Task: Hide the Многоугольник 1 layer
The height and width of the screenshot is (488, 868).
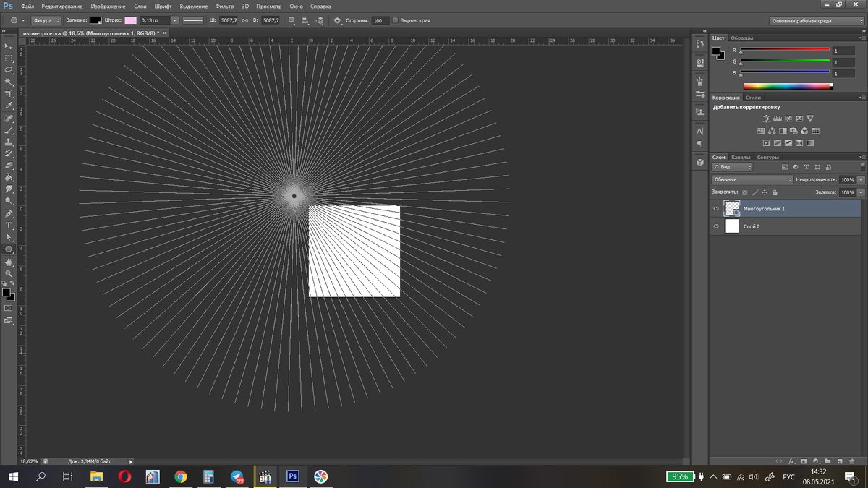Action: [716, 208]
